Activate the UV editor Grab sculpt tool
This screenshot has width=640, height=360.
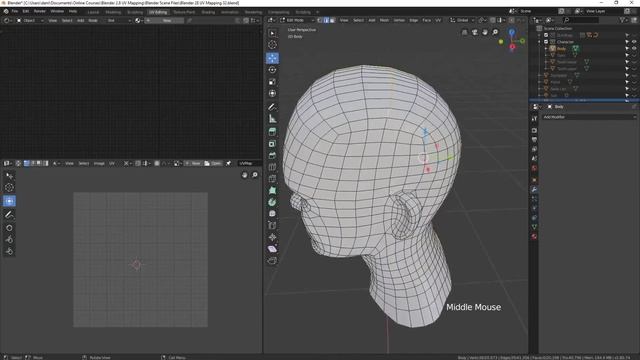pyautogui.click(x=9, y=228)
